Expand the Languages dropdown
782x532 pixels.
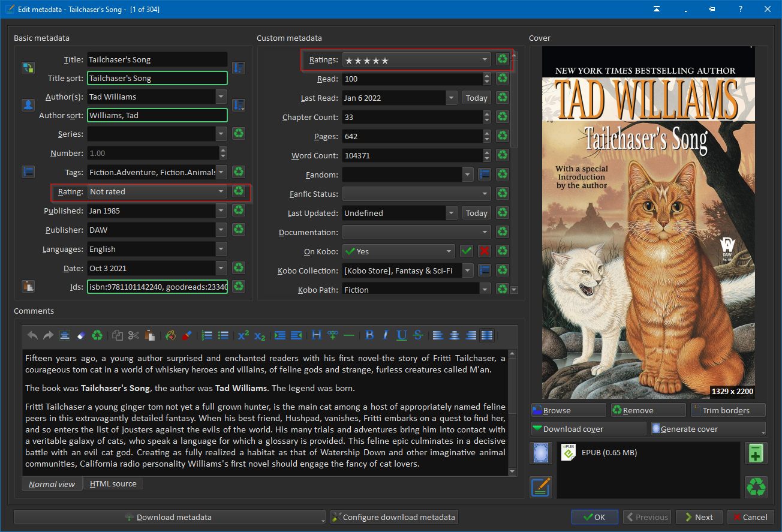[221, 249]
